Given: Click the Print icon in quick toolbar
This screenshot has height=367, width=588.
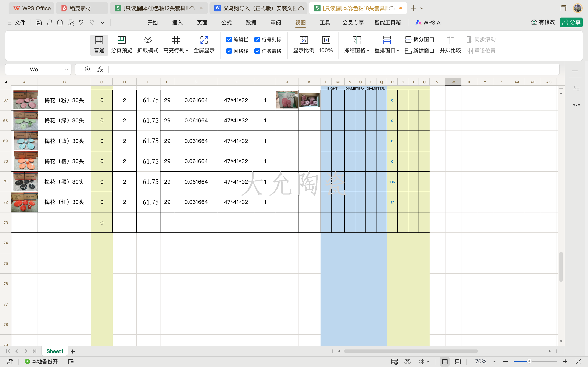Looking at the screenshot, I should [x=60, y=23].
